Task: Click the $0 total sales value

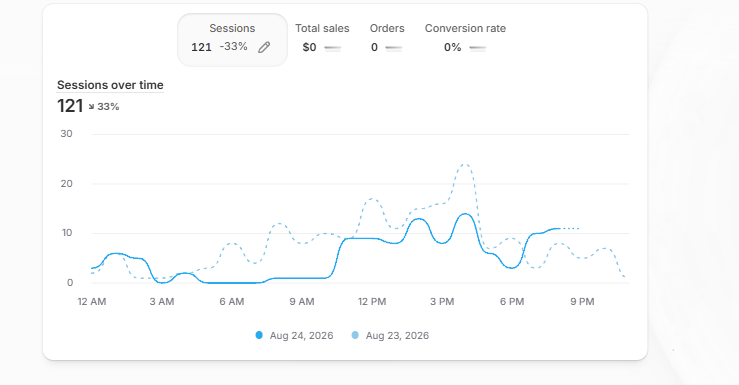Action: (309, 47)
